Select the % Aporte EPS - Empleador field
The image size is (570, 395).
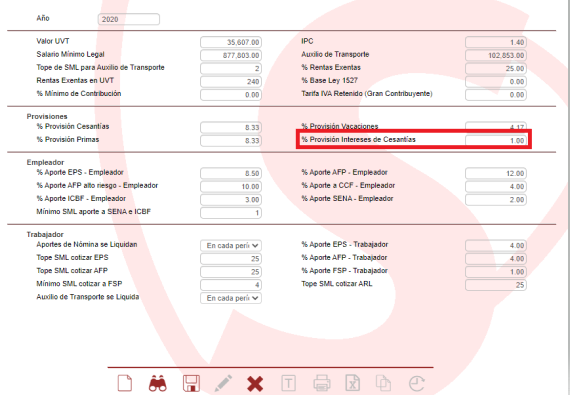(231, 173)
